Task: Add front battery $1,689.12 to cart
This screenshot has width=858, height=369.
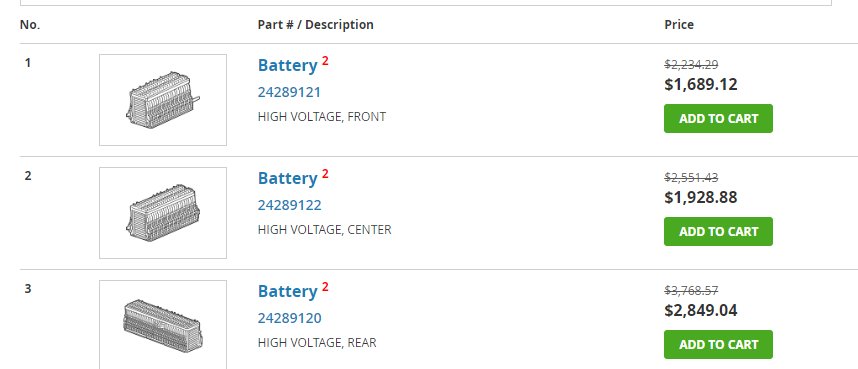Action: pyautogui.click(x=718, y=118)
